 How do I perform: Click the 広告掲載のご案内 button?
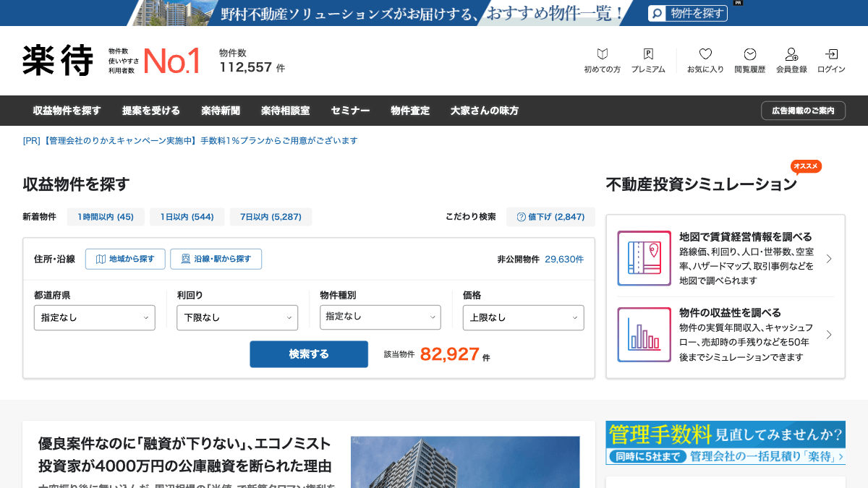point(803,111)
